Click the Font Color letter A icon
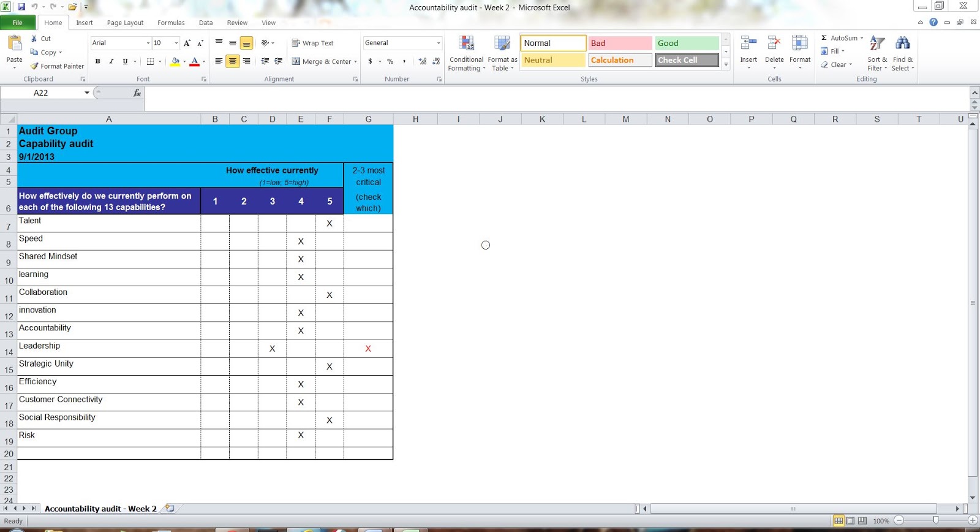Image resolution: width=980 pixels, height=532 pixels. click(x=195, y=61)
